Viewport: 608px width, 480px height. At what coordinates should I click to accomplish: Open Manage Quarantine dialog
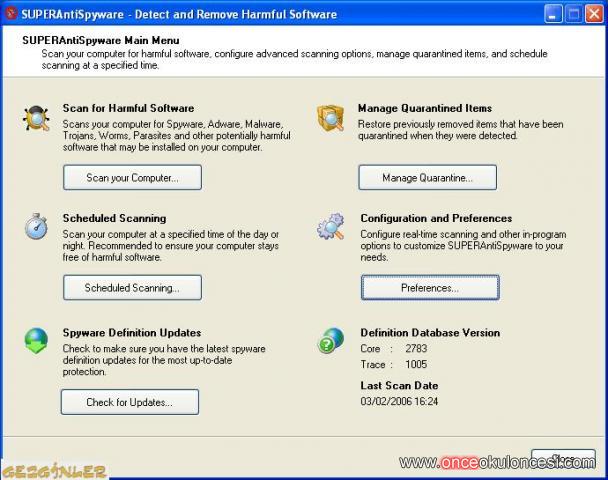[x=427, y=178]
